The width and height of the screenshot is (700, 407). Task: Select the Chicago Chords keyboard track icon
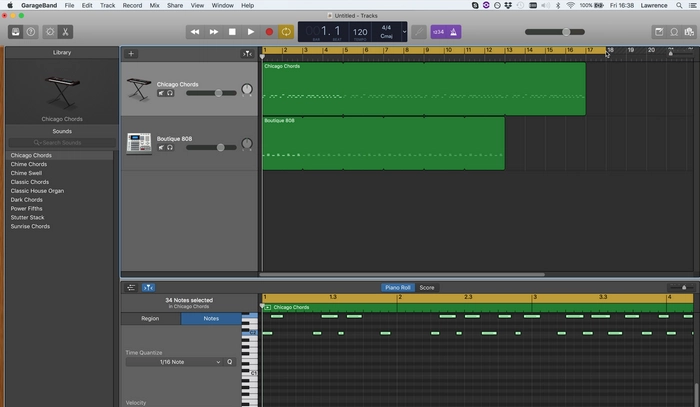click(x=139, y=89)
